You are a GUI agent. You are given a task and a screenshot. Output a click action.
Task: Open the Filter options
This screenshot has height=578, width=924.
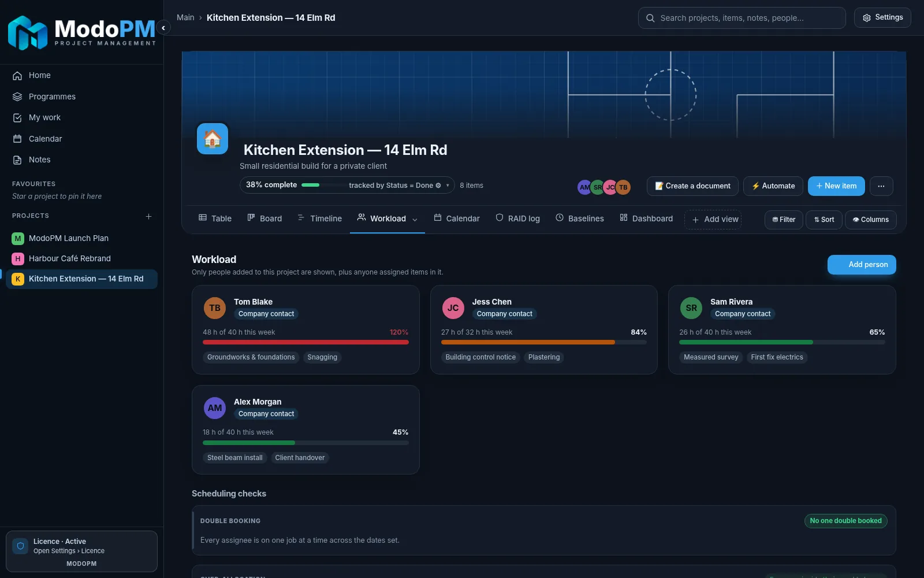[x=784, y=220]
